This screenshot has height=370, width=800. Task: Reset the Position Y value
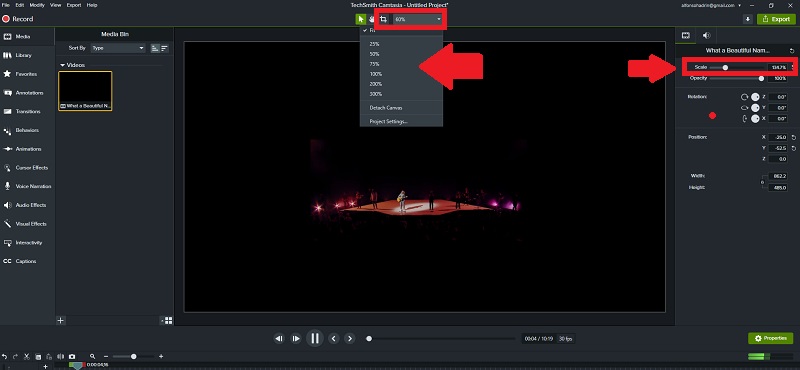[x=793, y=148]
